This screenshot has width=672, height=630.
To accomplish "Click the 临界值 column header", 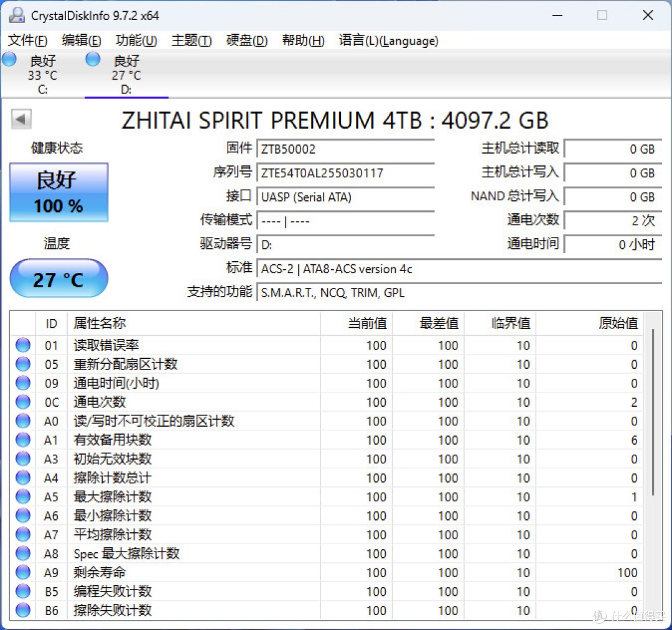I will (x=500, y=323).
